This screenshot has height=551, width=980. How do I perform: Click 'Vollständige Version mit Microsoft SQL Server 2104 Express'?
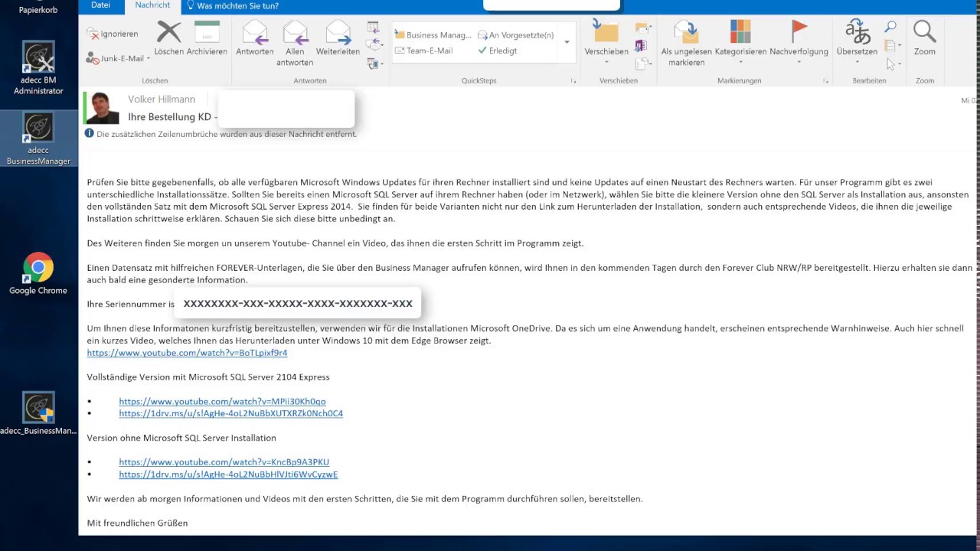pos(208,377)
